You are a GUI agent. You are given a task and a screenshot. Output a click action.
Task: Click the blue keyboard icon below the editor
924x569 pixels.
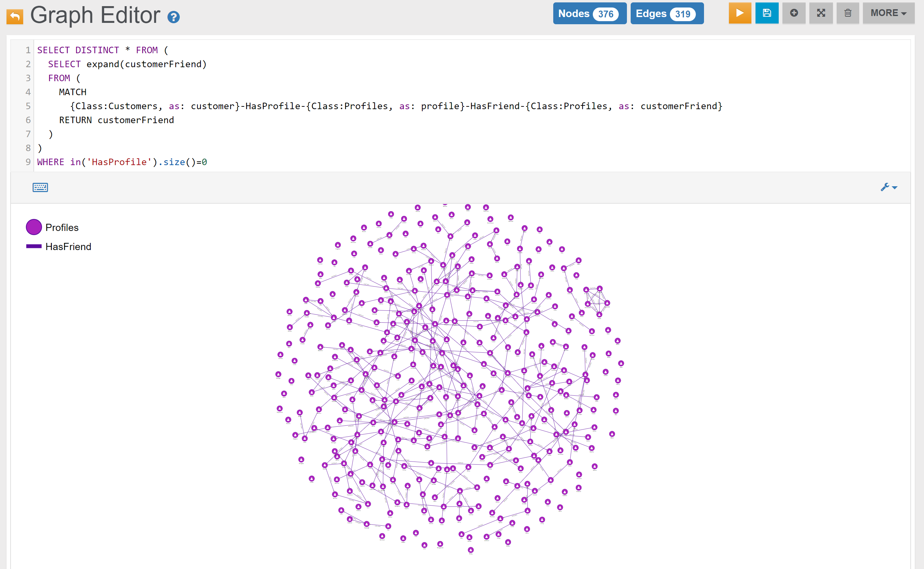coord(40,187)
